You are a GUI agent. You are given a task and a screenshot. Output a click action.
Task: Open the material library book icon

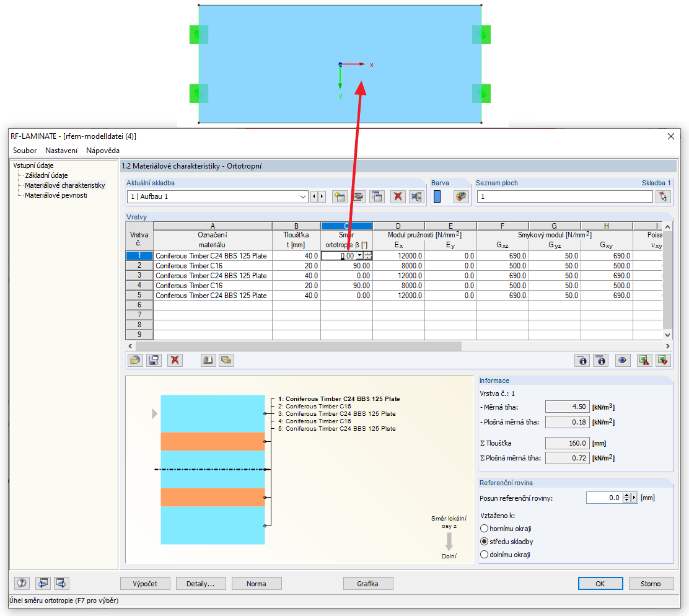coord(208,360)
